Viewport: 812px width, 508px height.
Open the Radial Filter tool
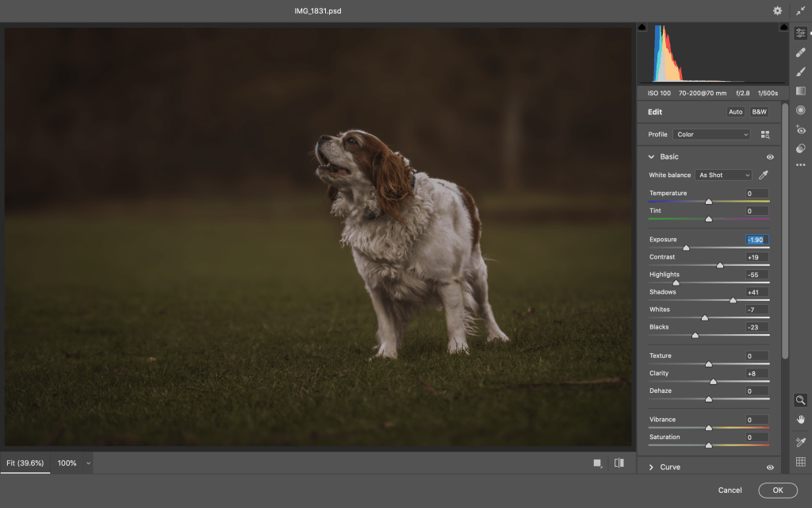pyautogui.click(x=801, y=110)
